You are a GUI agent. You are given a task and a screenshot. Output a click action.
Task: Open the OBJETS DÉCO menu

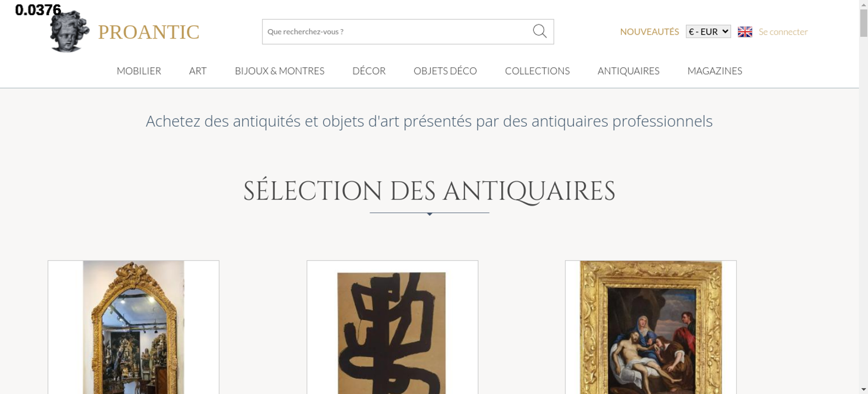pos(445,71)
